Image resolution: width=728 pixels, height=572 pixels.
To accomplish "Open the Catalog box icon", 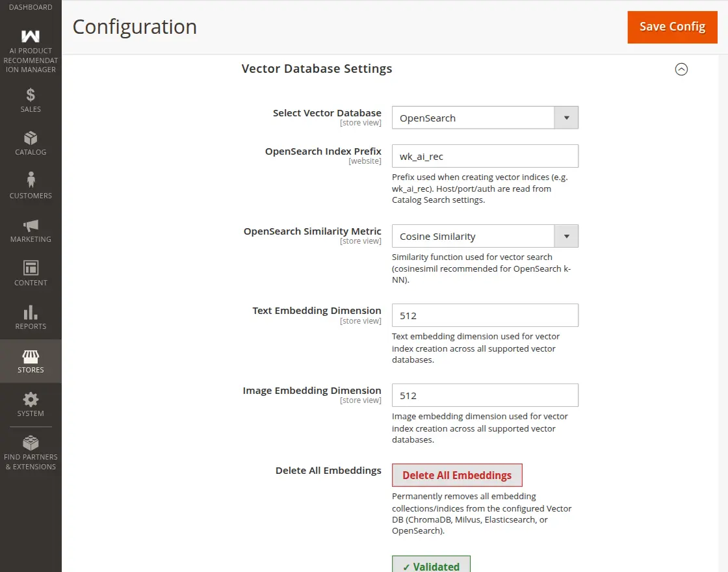I will pyautogui.click(x=31, y=138).
